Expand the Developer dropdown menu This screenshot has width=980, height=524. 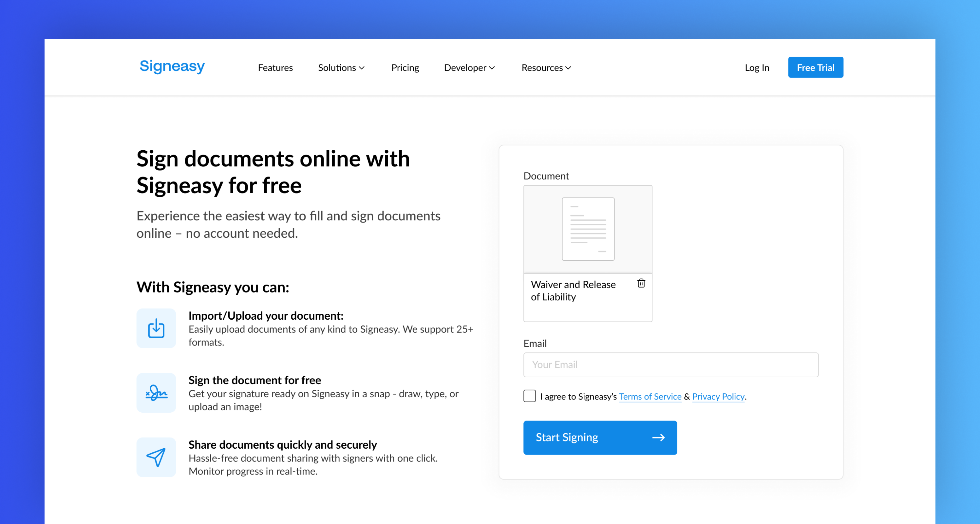coord(469,68)
